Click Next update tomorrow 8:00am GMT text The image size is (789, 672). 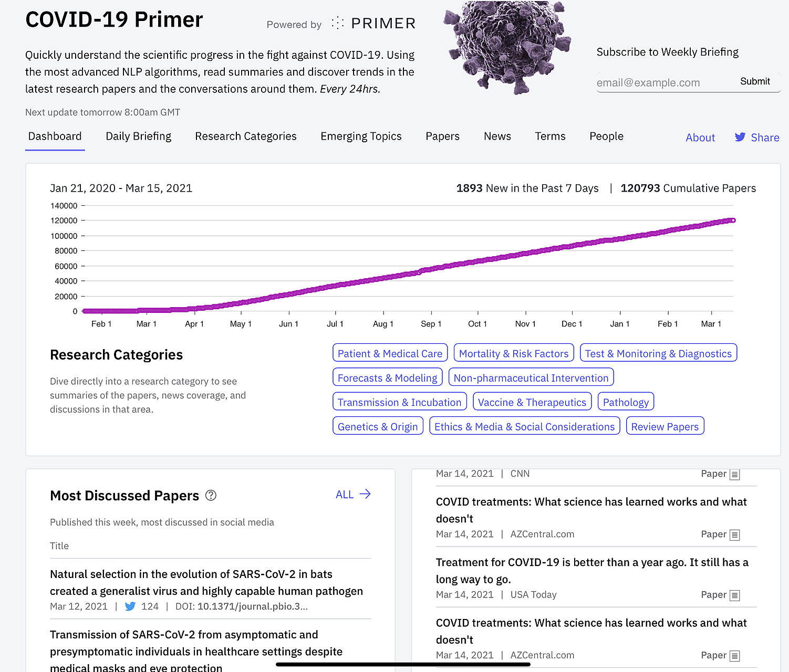[x=102, y=112]
